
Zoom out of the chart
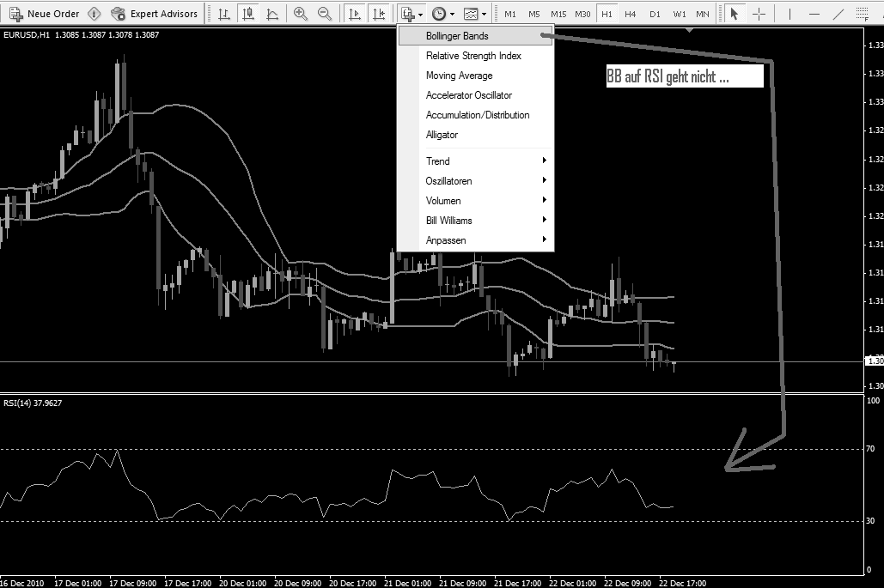click(325, 14)
